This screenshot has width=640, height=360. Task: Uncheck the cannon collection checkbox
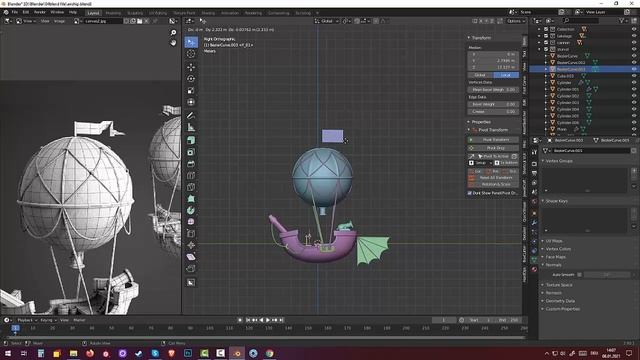(546, 42)
